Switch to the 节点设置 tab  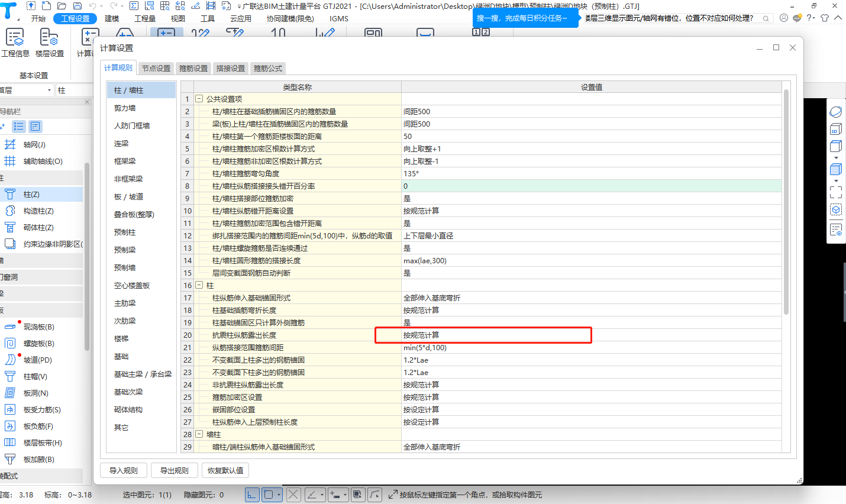coord(156,69)
